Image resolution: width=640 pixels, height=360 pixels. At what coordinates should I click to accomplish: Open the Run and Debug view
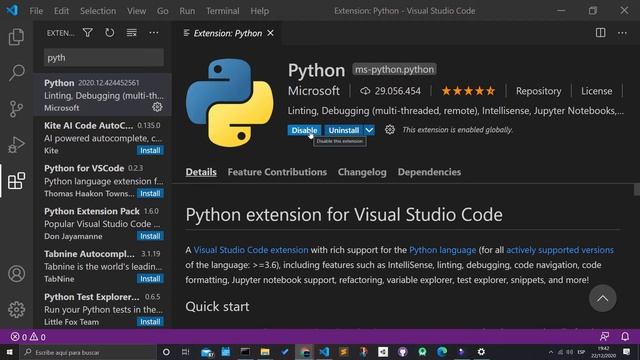[16, 144]
